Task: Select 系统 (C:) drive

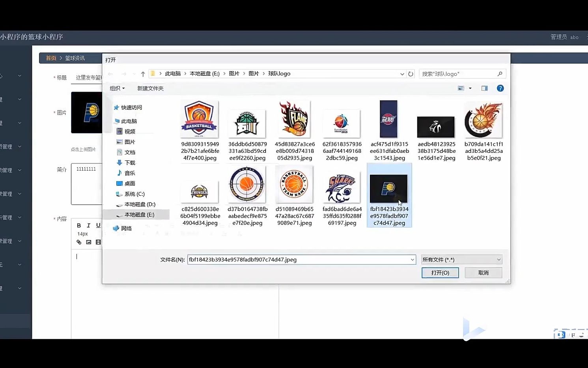Action: pyautogui.click(x=130, y=194)
